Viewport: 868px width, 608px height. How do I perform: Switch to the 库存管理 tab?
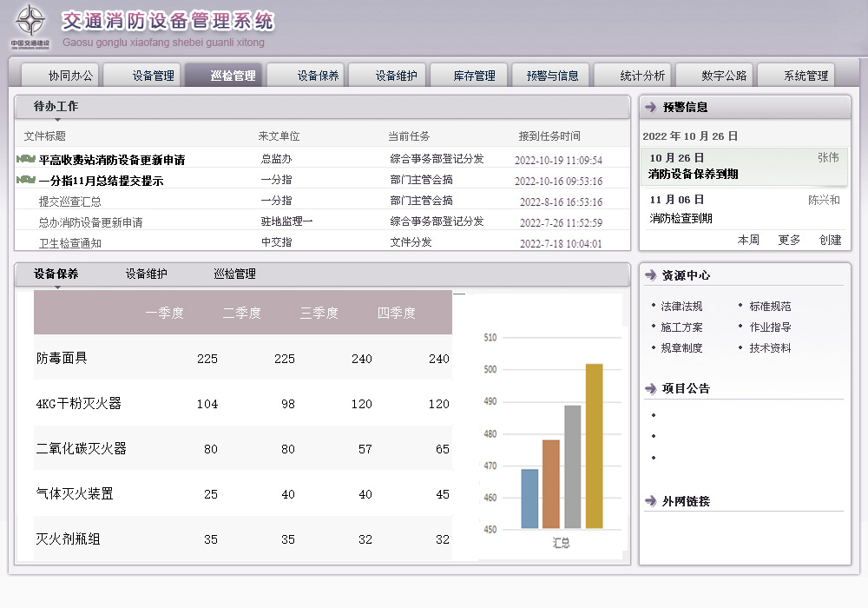pos(469,76)
